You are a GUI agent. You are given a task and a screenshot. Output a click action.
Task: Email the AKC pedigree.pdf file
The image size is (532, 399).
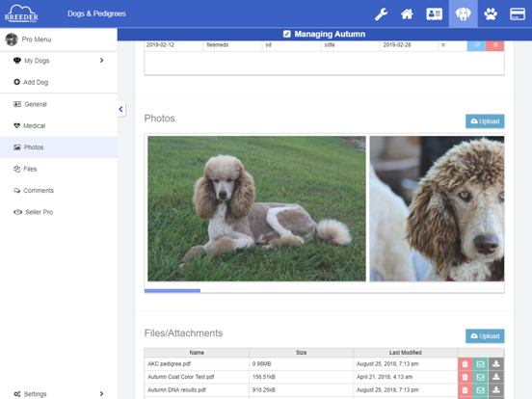(x=480, y=364)
